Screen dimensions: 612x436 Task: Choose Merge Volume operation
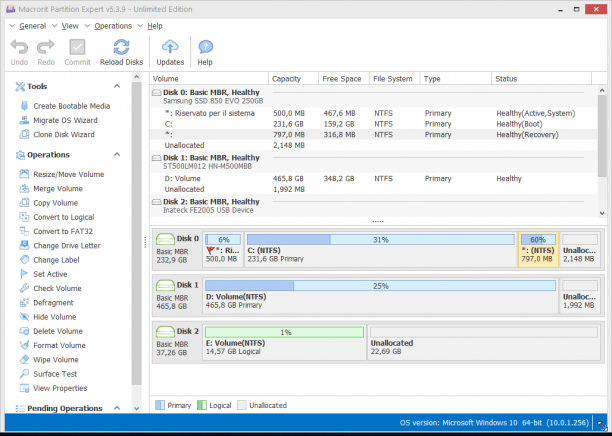pos(51,189)
